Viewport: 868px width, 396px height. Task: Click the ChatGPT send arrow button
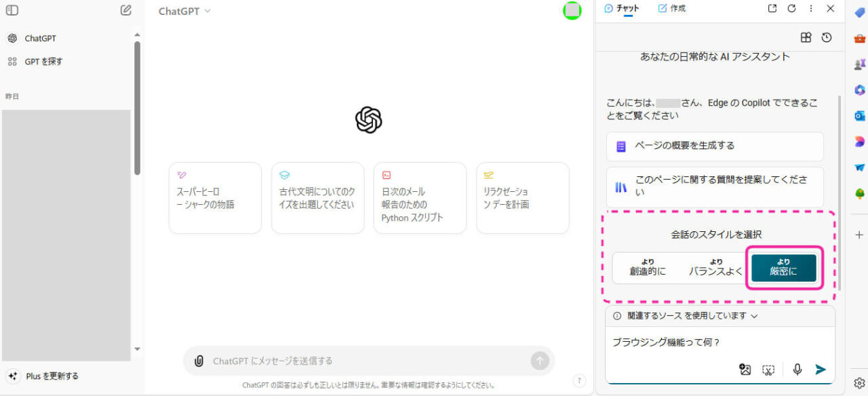coord(540,361)
